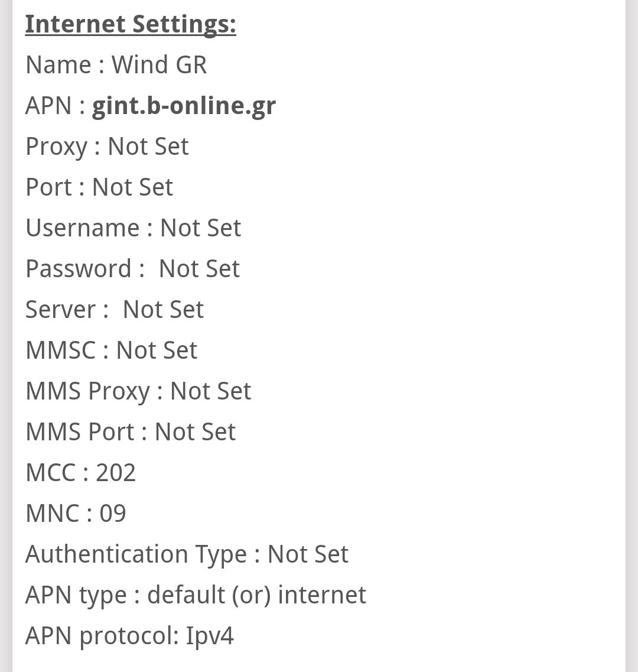Click the bold gint.b-online.gr APN value
Image resolution: width=638 pixels, height=672 pixels.
coord(184,106)
